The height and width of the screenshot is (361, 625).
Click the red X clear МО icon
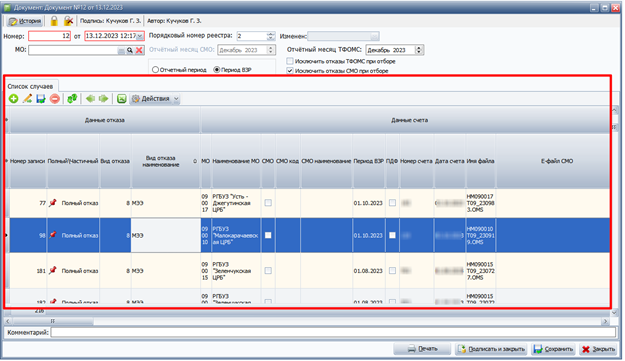pyautogui.click(x=139, y=50)
